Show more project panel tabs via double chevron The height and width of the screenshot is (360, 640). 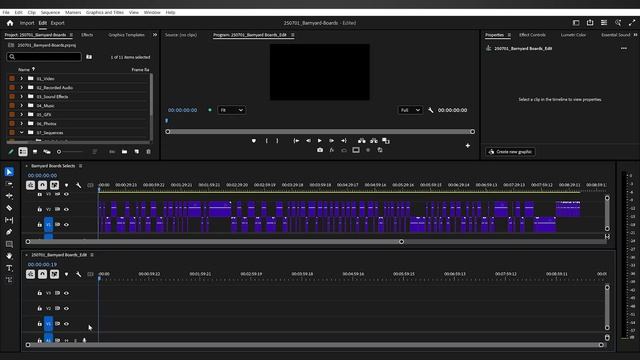[x=155, y=35]
